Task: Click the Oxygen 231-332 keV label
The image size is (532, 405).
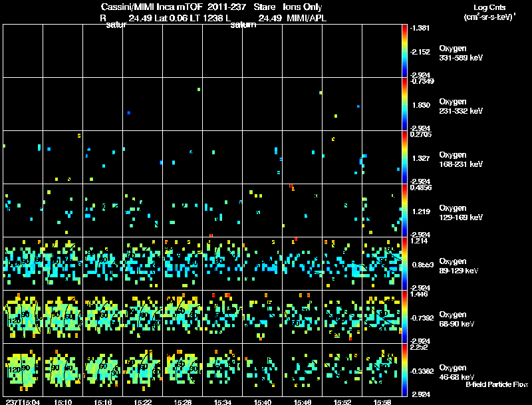Action: pyautogui.click(x=461, y=106)
